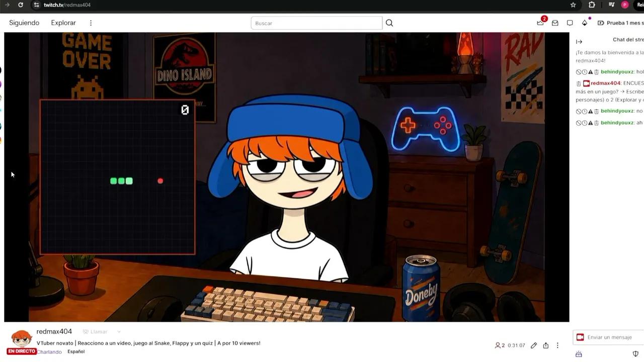
Task: Show the viewer count 2
Action: click(500, 345)
